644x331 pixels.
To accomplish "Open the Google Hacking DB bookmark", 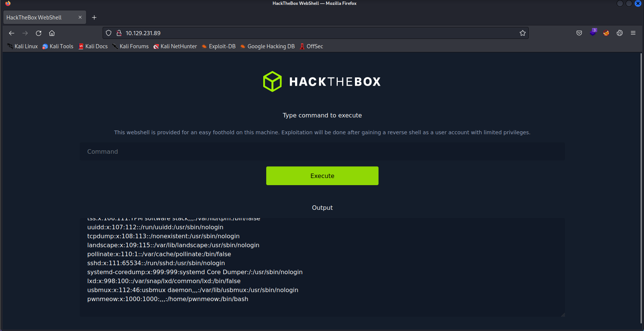I will [x=268, y=46].
